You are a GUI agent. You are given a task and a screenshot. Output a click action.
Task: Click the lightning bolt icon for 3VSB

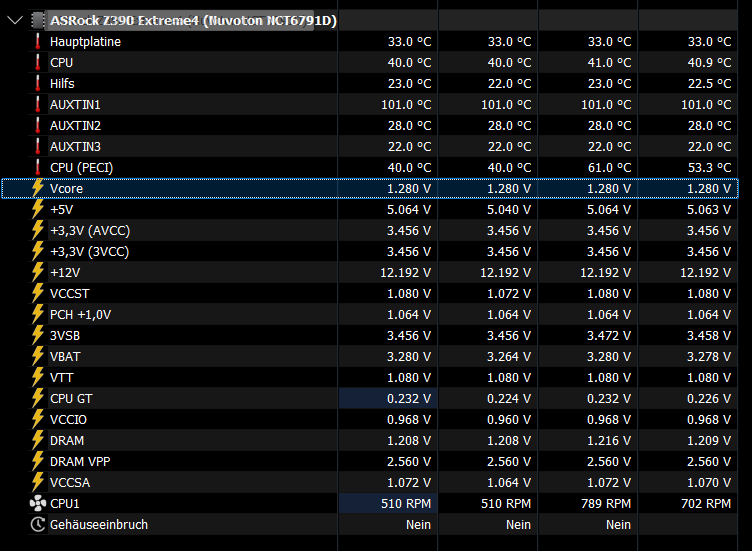click(x=38, y=335)
